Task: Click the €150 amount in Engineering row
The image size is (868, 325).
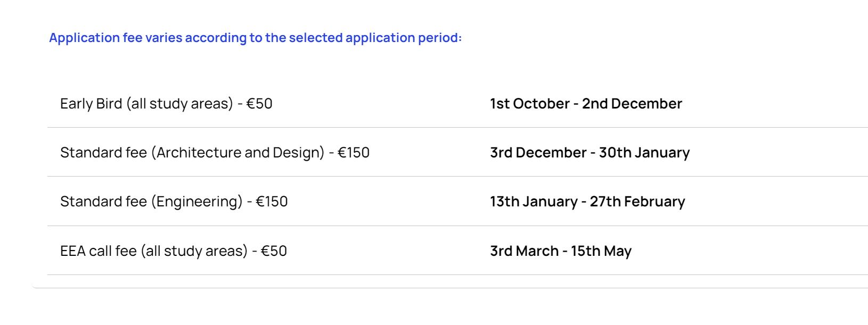Action: (x=272, y=202)
